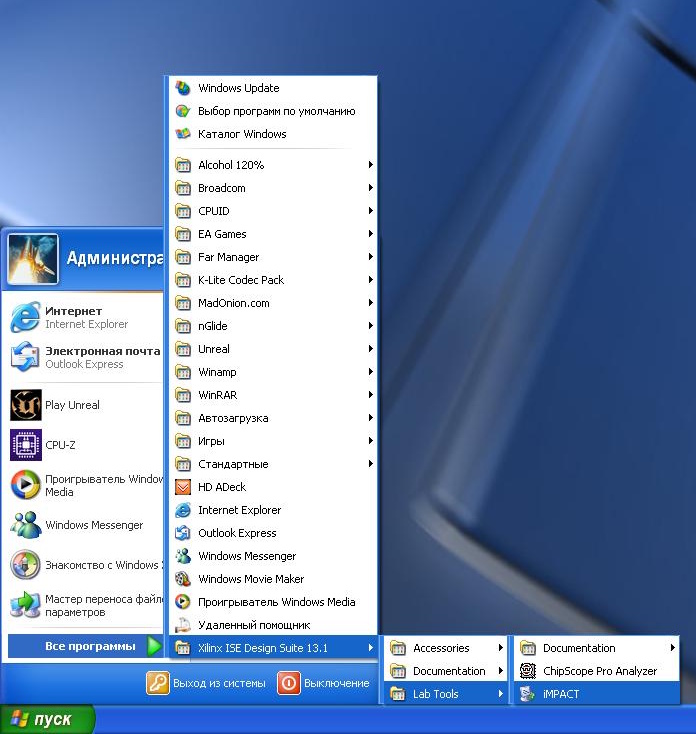Expand the Alcohol 120% submenu arrow

point(370,165)
